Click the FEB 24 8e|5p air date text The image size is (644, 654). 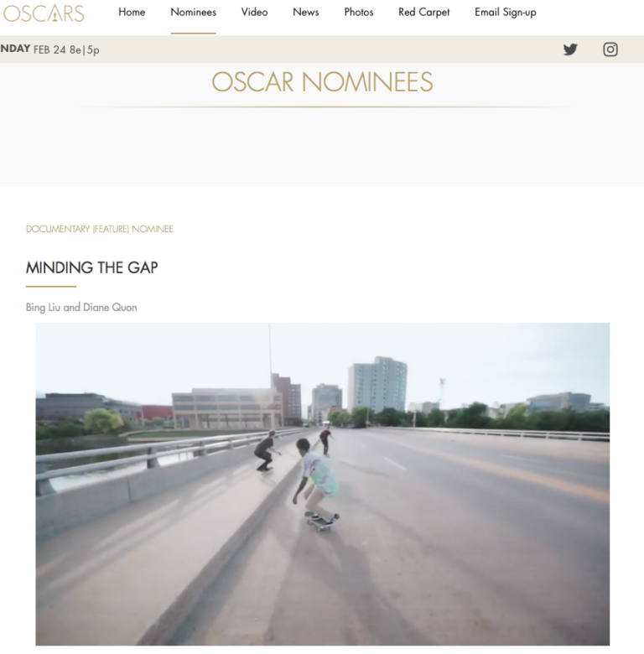[66, 49]
